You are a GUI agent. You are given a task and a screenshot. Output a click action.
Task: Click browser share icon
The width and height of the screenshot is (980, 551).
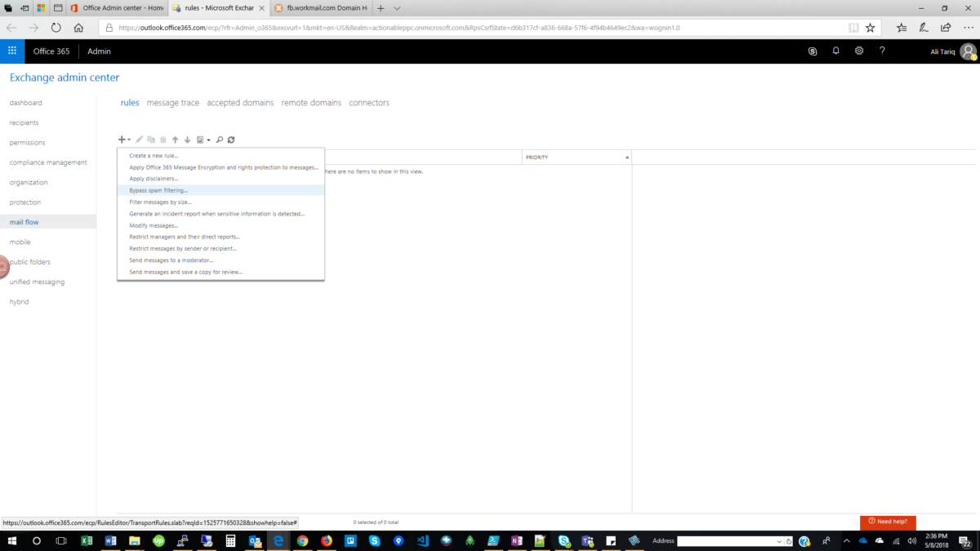click(946, 27)
